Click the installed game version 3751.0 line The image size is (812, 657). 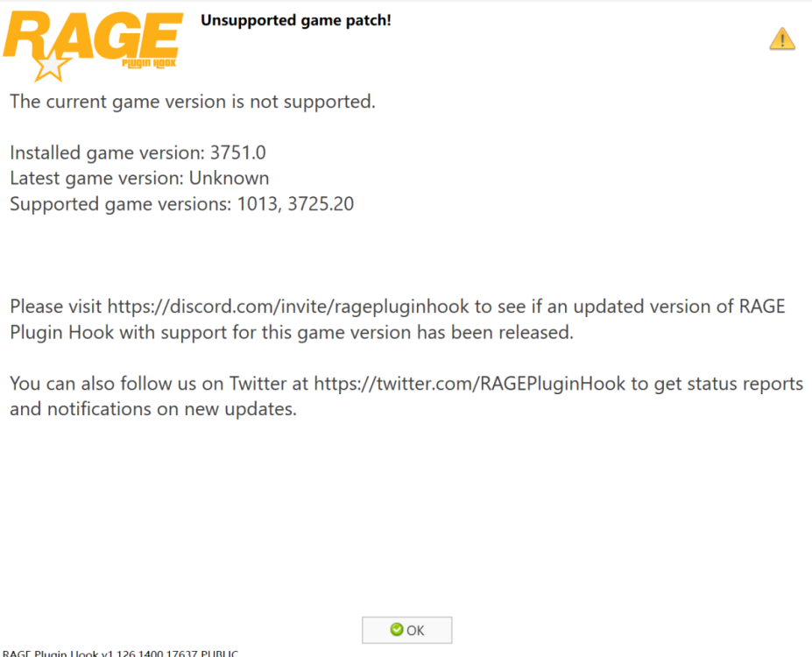(x=138, y=152)
